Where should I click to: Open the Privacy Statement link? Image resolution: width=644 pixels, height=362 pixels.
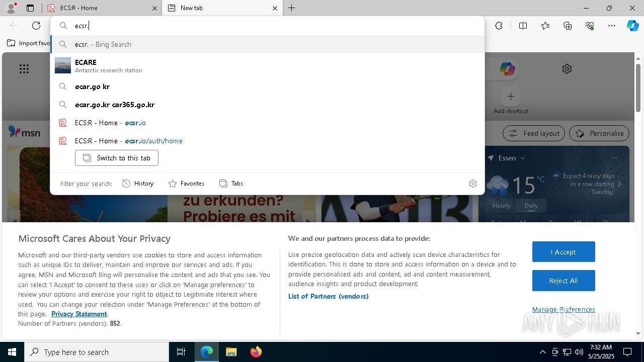[79, 314]
